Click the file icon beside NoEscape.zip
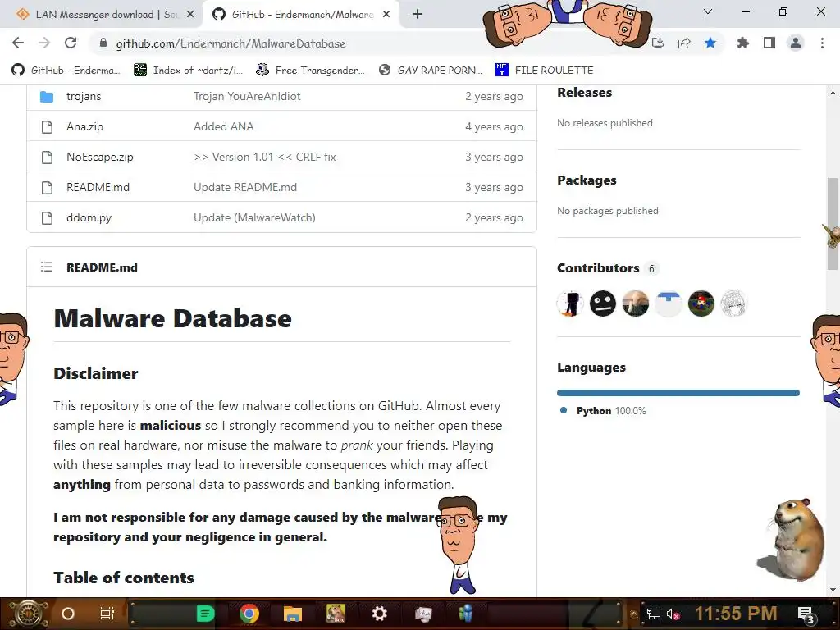The width and height of the screenshot is (840, 630). (47, 157)
